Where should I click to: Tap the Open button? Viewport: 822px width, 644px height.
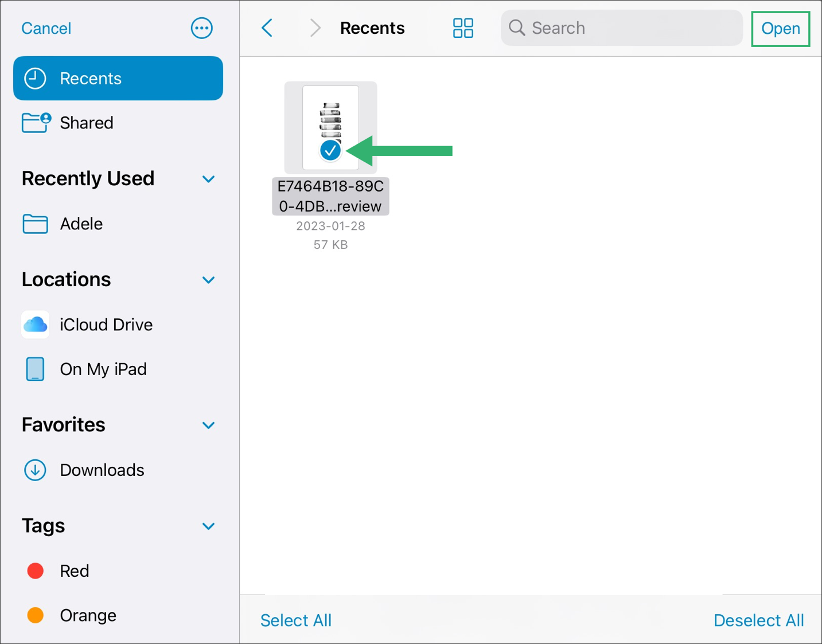[x=781, y=28]
